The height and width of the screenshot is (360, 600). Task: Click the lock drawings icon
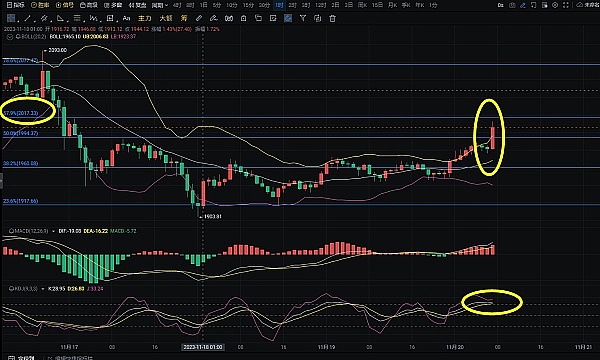pyautogui.click(x=244, y=18)
